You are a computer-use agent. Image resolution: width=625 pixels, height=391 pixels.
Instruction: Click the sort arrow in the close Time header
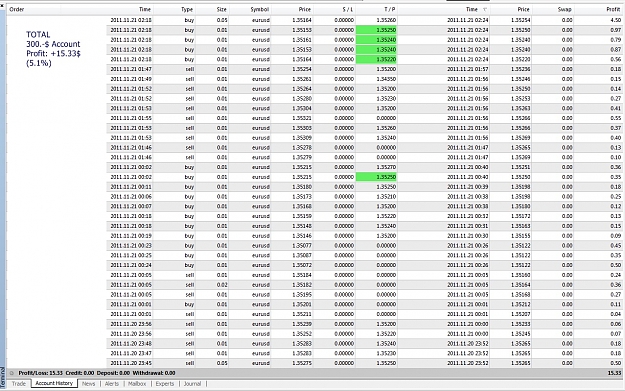pos(485,10)
